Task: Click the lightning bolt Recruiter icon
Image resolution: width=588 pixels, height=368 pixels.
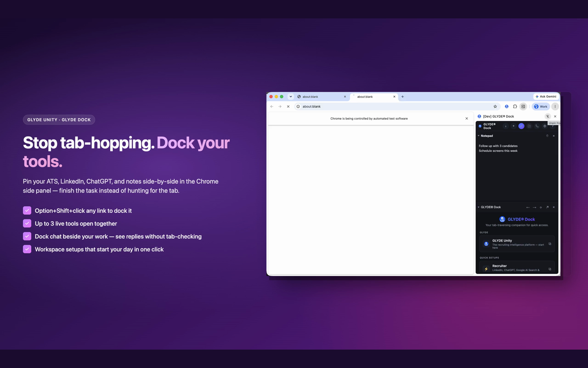Action: pyautogui.click(x=486, y=269)
